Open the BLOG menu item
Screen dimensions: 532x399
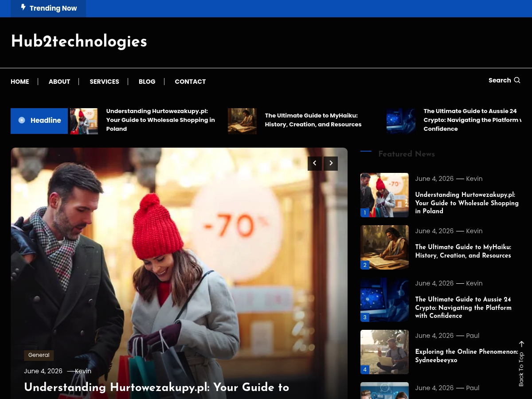click(x=147, y=82)
